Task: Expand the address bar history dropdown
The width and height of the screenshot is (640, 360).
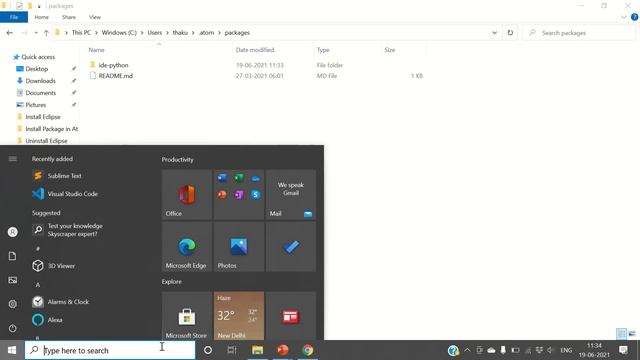Action: pos(494,33)
